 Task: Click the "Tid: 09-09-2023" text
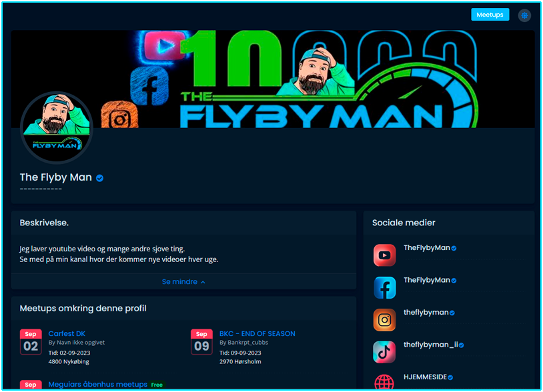coord(240,353)
